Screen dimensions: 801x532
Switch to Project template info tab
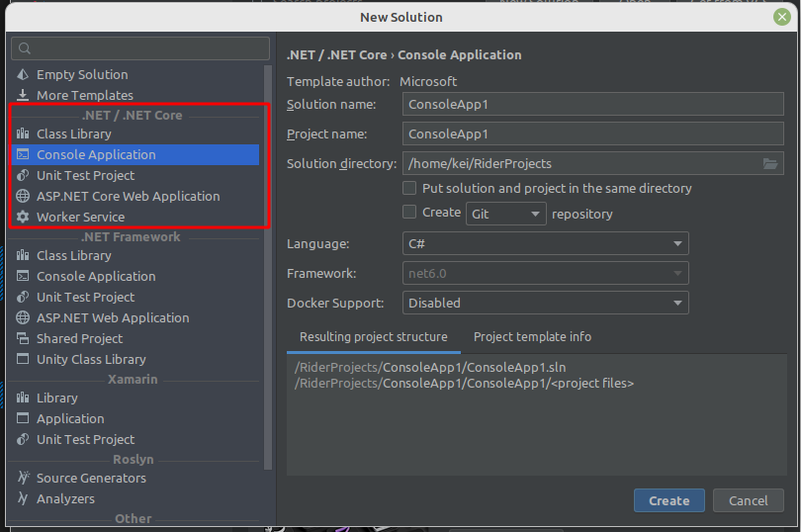[532, 337]
